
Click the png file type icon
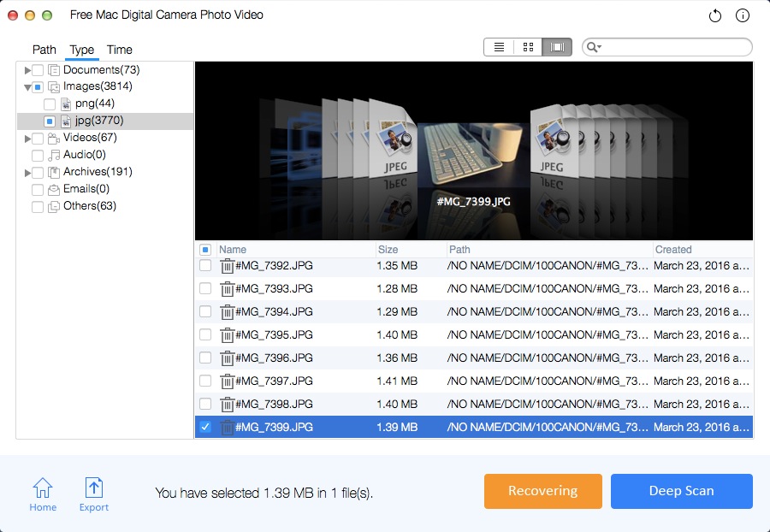66,104
